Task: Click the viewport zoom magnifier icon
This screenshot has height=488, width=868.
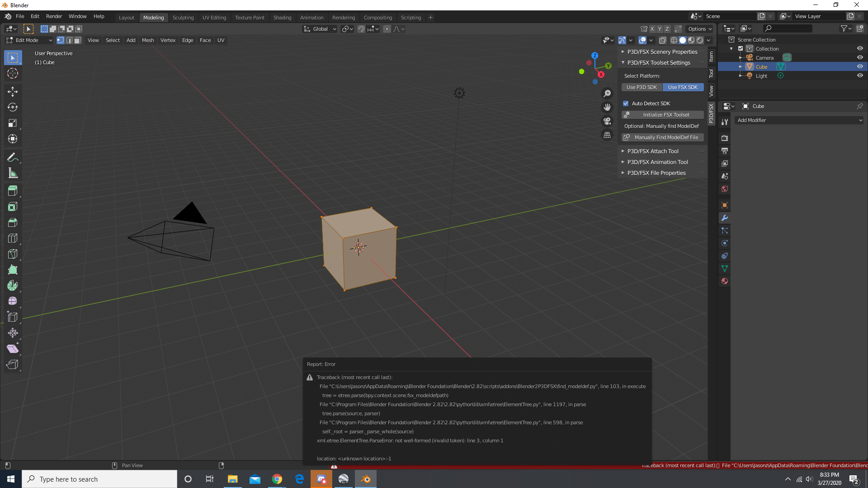Action: [x=607, y=94]
